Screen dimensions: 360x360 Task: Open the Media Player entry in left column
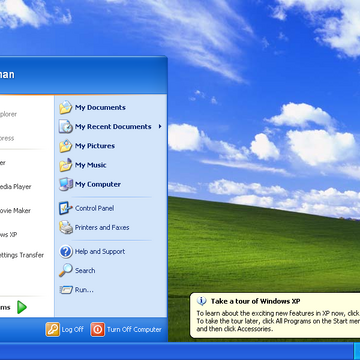tap(15, 187)
